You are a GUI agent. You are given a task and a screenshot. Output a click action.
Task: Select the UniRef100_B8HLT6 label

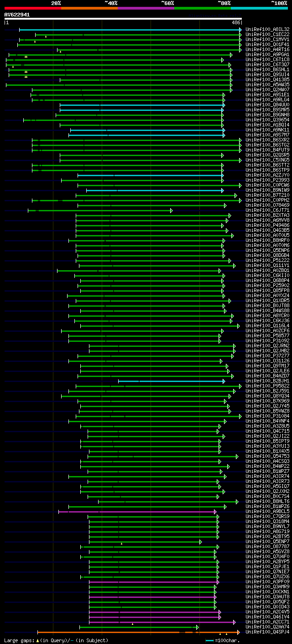[x=267, y=502]
